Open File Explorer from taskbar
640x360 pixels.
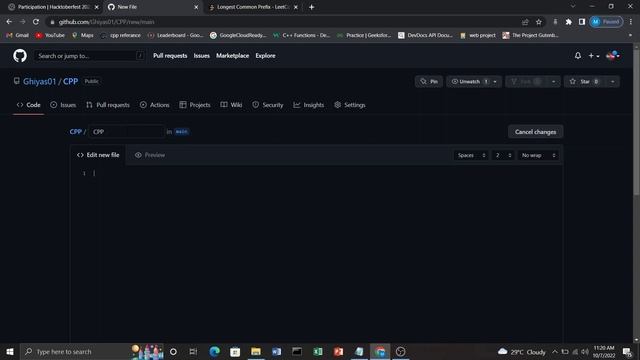[256, 351]
